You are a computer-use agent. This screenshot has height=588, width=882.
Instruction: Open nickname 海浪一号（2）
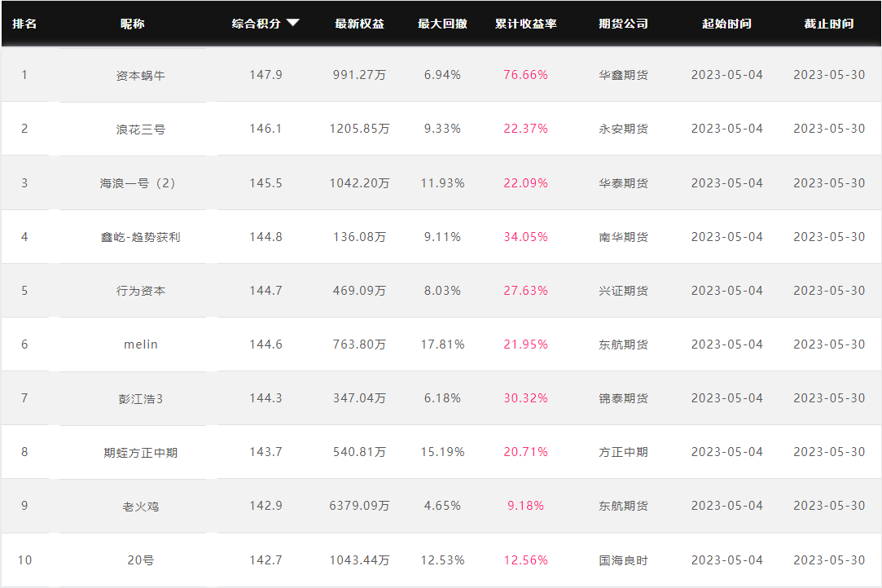(138, 183)
